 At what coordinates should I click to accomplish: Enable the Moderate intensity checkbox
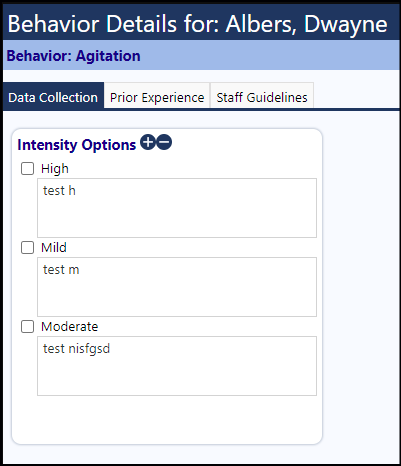[27, 327]
